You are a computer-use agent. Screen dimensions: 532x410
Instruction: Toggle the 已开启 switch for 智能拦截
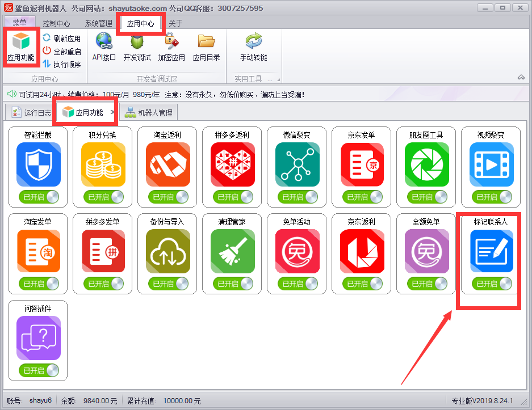[x=39, y=197]
